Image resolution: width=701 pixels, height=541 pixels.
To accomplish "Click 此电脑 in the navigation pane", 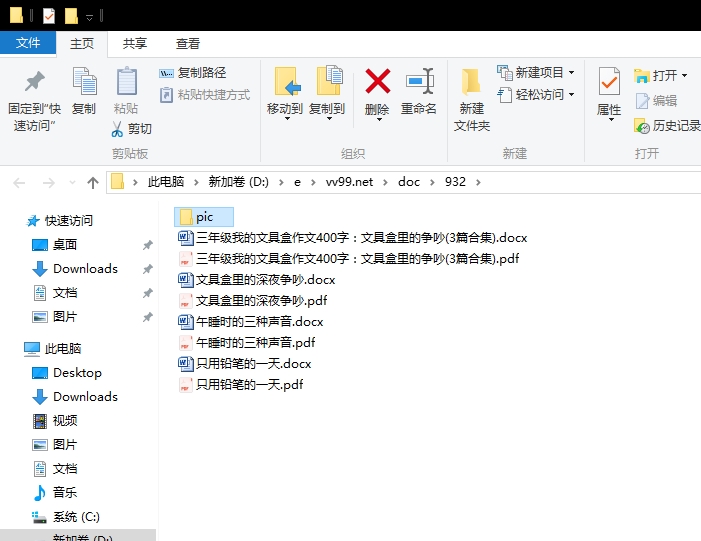I will click(x=53, y=348).
